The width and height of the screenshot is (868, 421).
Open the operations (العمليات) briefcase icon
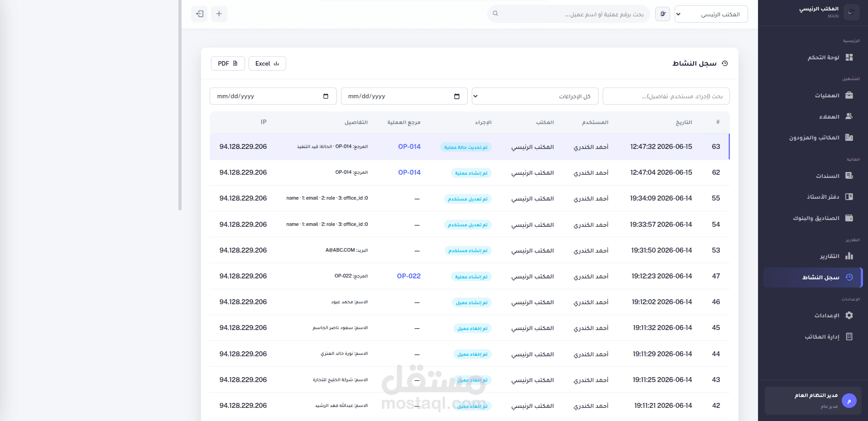pyautogui.click(x=849, y=96)
